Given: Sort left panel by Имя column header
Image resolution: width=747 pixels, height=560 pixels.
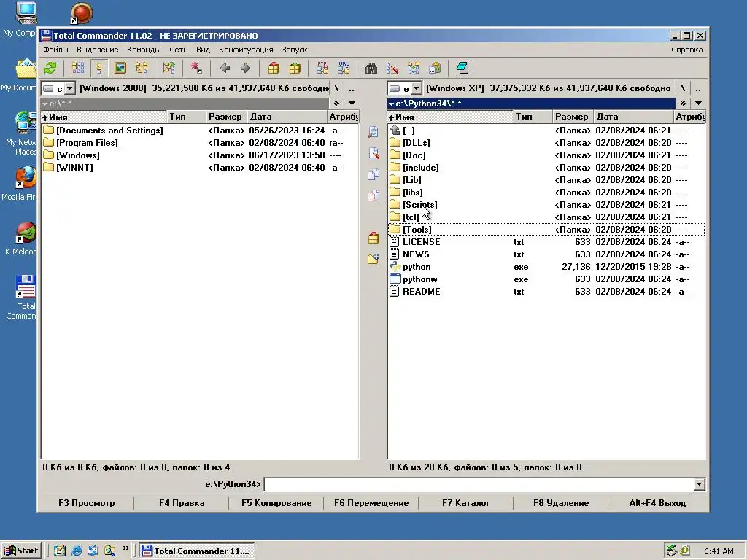Looking at the screenshot, I should click(104, 117).
